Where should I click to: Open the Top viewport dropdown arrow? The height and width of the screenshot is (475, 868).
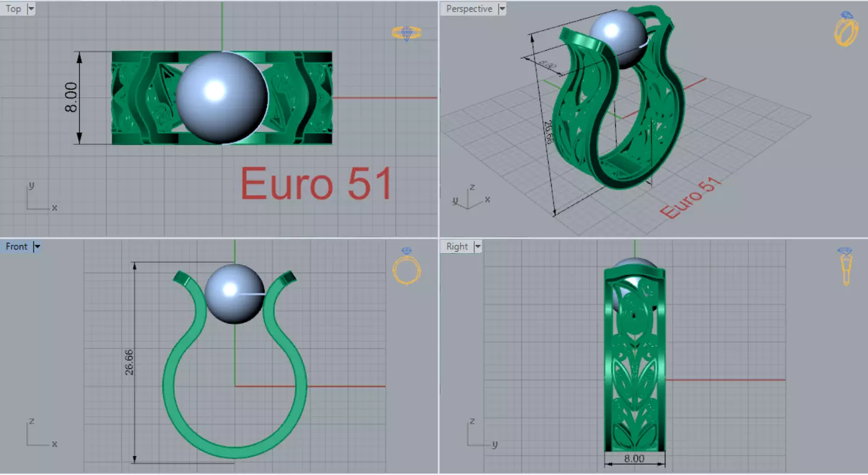point(31,9)
